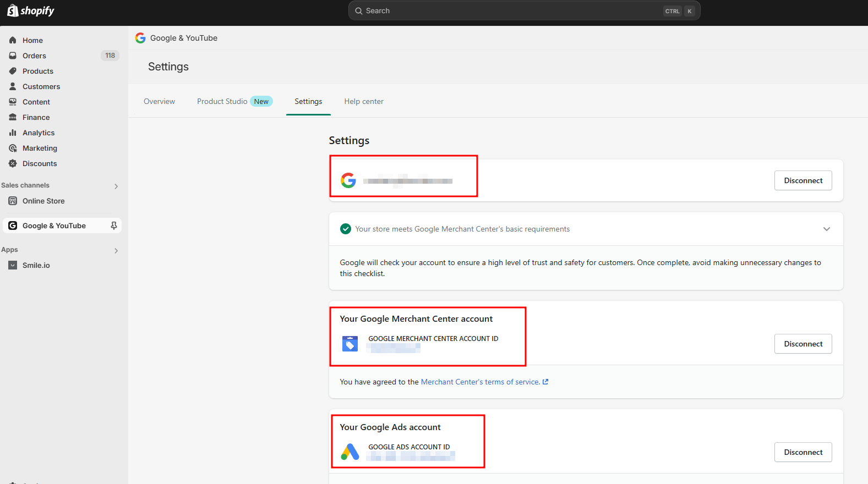Click the Google logo in account card
Screen dimensions: 868x484
[348, 180]
